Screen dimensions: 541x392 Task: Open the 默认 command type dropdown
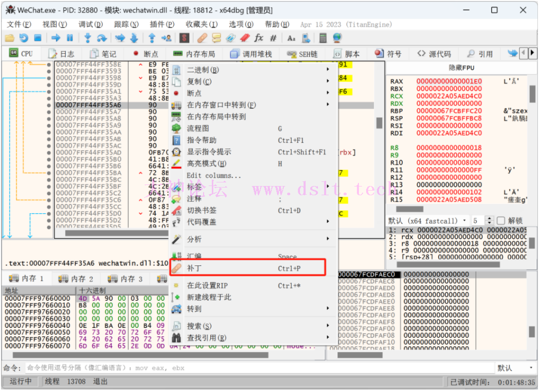515,368
